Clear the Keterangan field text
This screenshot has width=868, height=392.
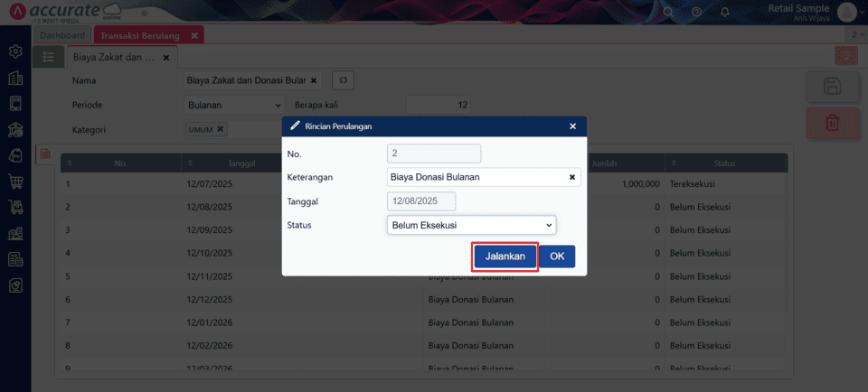coord(571,177)
